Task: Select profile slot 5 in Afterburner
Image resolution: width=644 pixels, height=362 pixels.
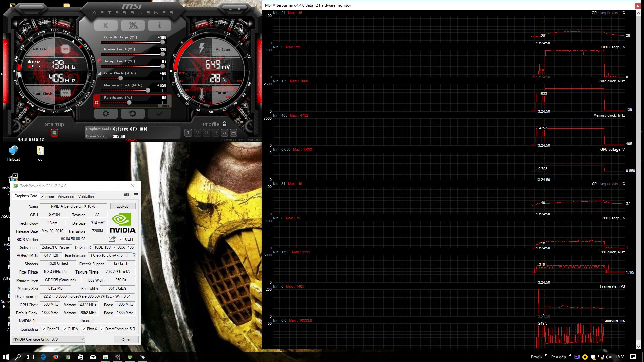Action: pos(225,133)
